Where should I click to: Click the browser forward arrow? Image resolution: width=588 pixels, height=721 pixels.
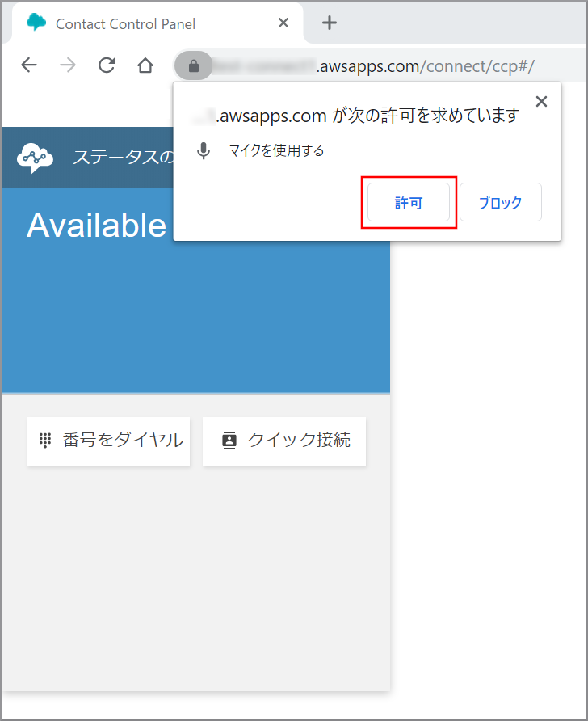tap(68, 65)
